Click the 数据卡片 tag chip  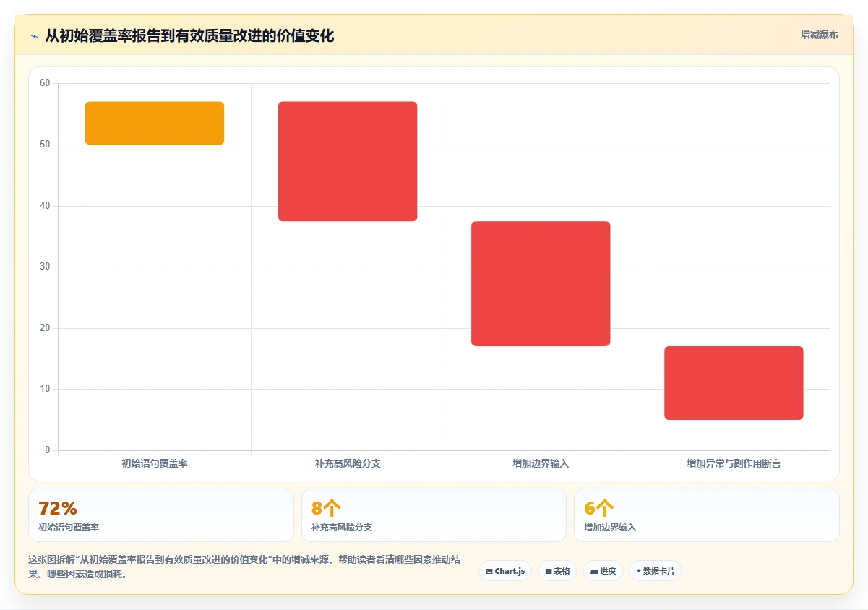pos(656,571)
